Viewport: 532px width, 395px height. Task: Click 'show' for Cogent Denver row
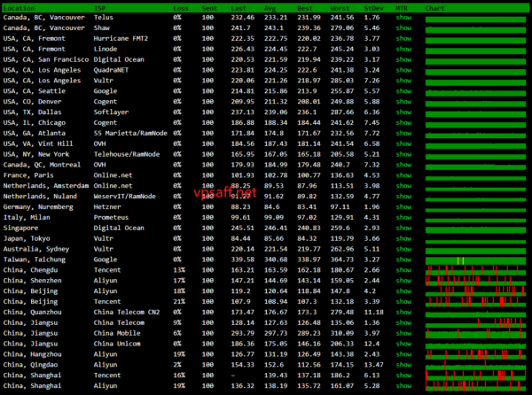pyautogui.click(x=403, y=101)
